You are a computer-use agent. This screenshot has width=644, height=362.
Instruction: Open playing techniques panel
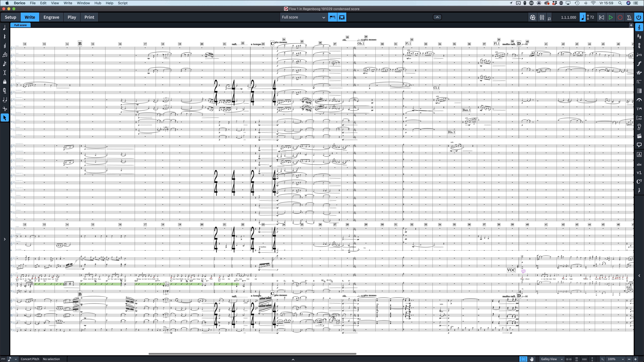coord(639,109)
